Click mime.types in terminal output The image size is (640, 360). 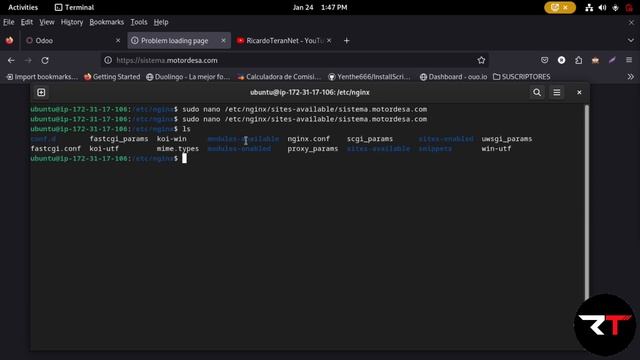[x=178, y=149]
